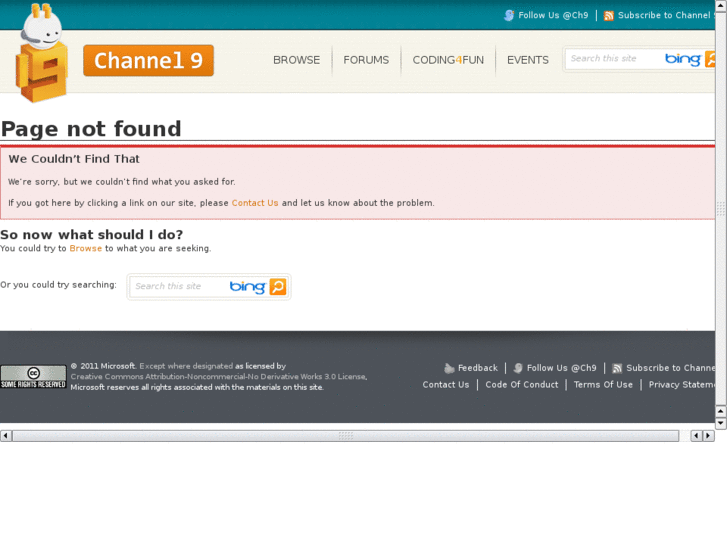The height and width of the screenshot is (545, 727).
Task: Click footer Subscribe to Channel link
Action: (x=670, y=368)
